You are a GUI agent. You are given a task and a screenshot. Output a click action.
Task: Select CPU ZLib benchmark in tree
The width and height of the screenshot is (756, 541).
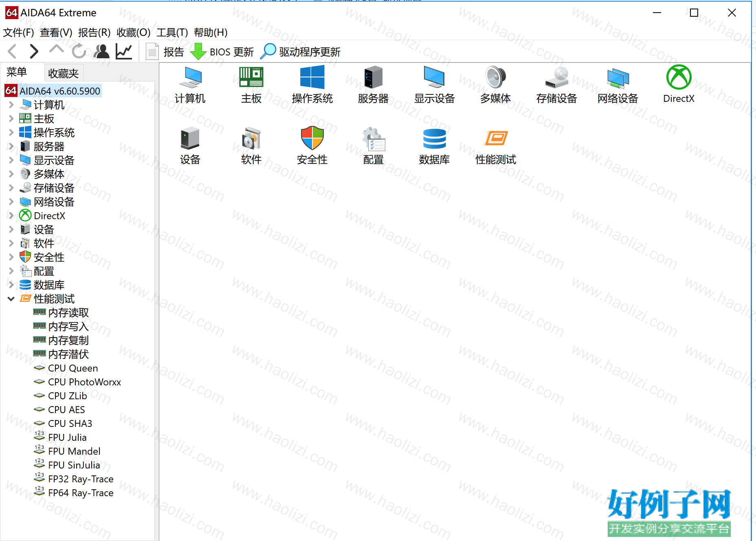pos(60,396)
